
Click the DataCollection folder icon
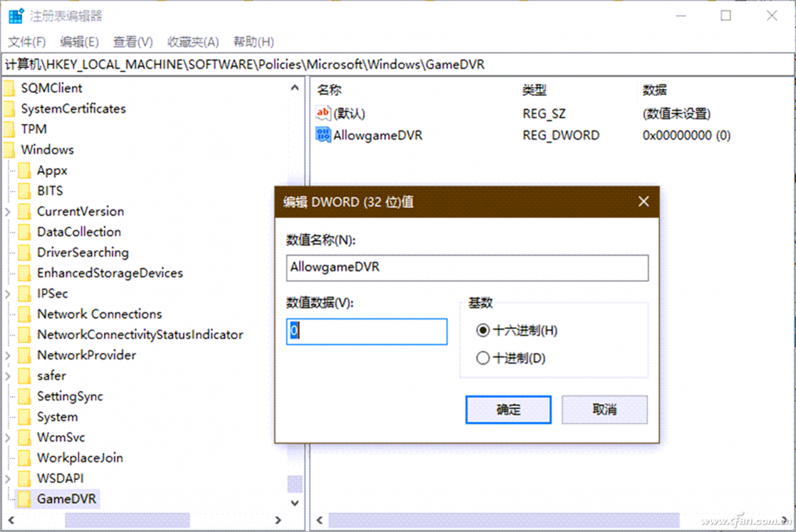click(x=25, y=232)
